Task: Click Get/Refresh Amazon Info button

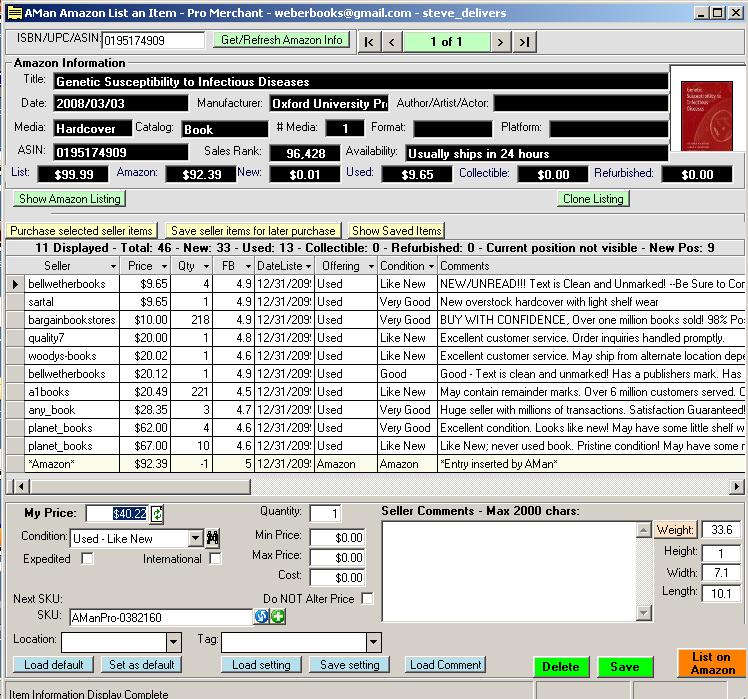Action: [x=281, y=40]
